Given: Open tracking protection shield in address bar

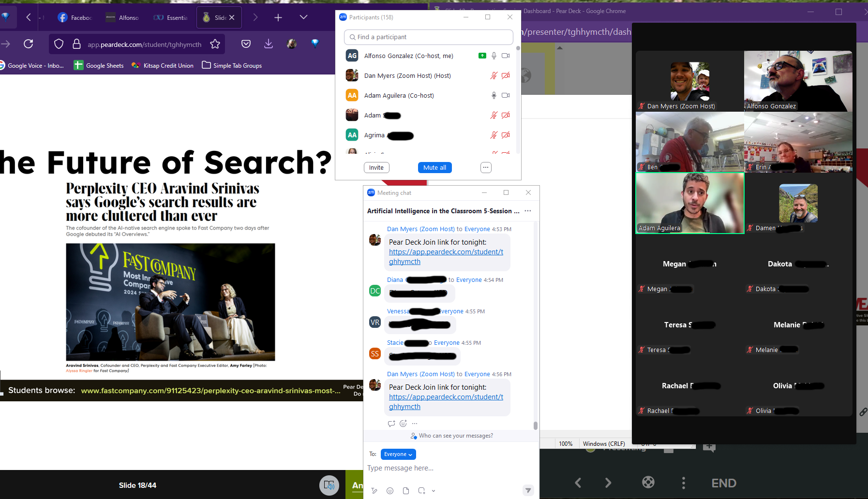Looking at the screenshot, I should (59, 44).
